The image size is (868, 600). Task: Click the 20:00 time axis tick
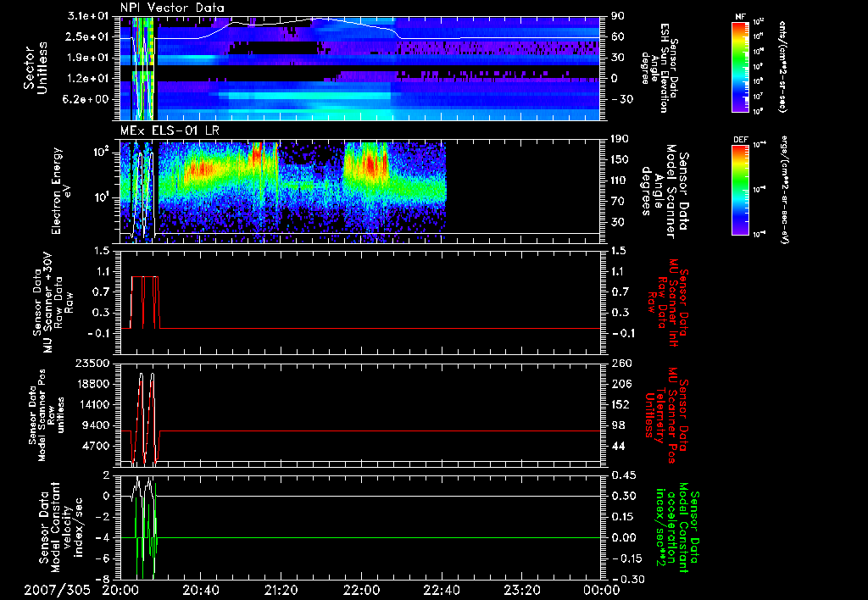120,590
